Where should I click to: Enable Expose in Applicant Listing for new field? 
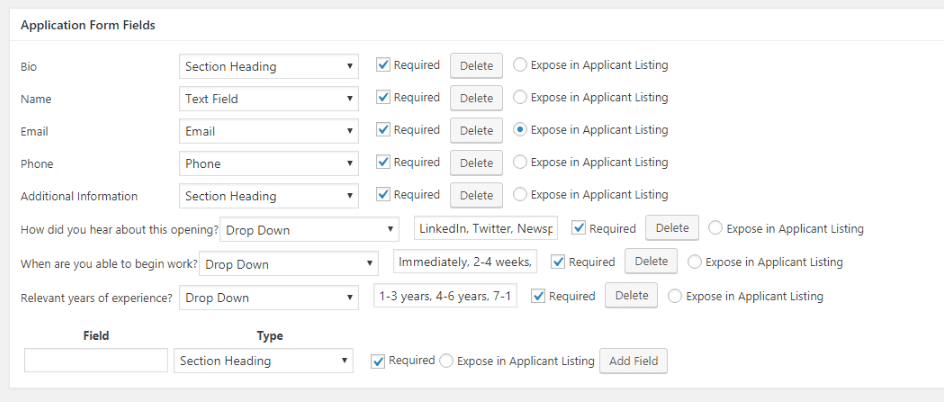click(446, 361)
